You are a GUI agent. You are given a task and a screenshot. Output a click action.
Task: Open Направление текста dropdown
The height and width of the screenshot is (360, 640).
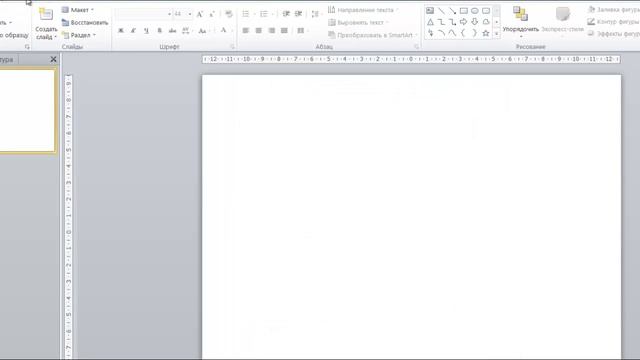pyautogui.click(x=362, y=10)
